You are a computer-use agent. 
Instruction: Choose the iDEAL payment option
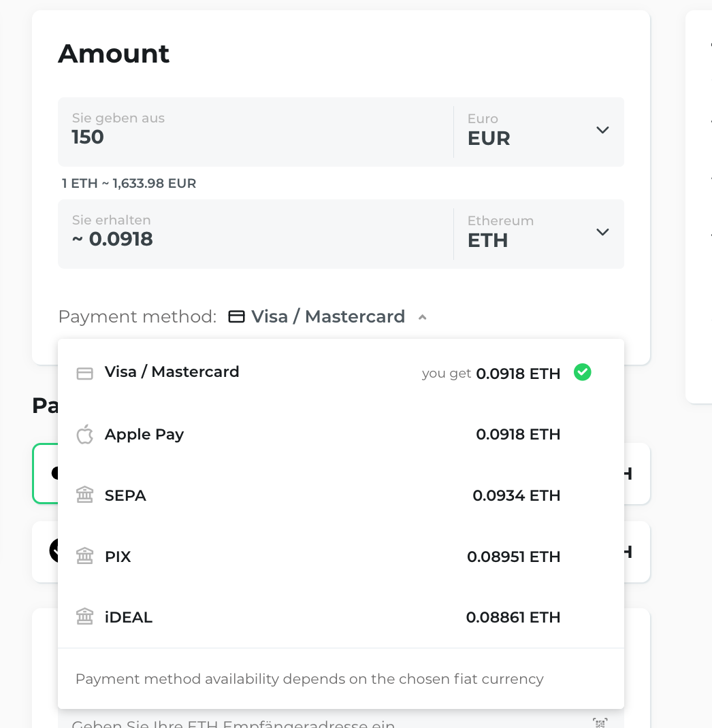pyautogui.click(x=129, y=617)
